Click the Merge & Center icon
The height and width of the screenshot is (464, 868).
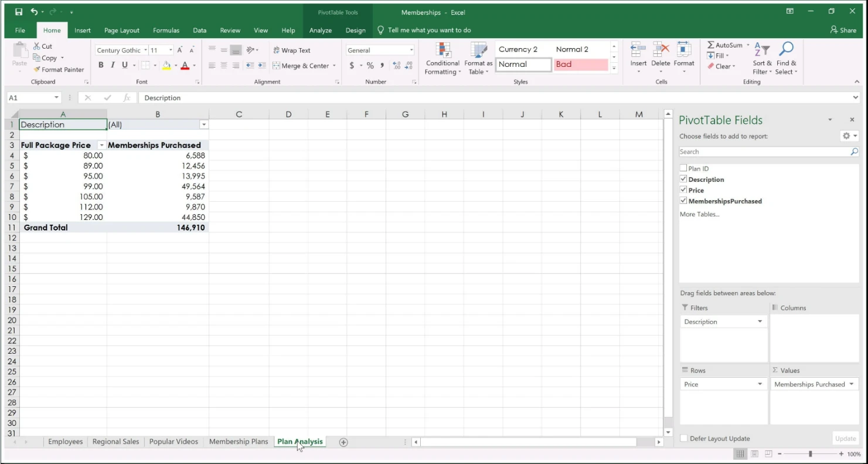click(x=276, y=66)
